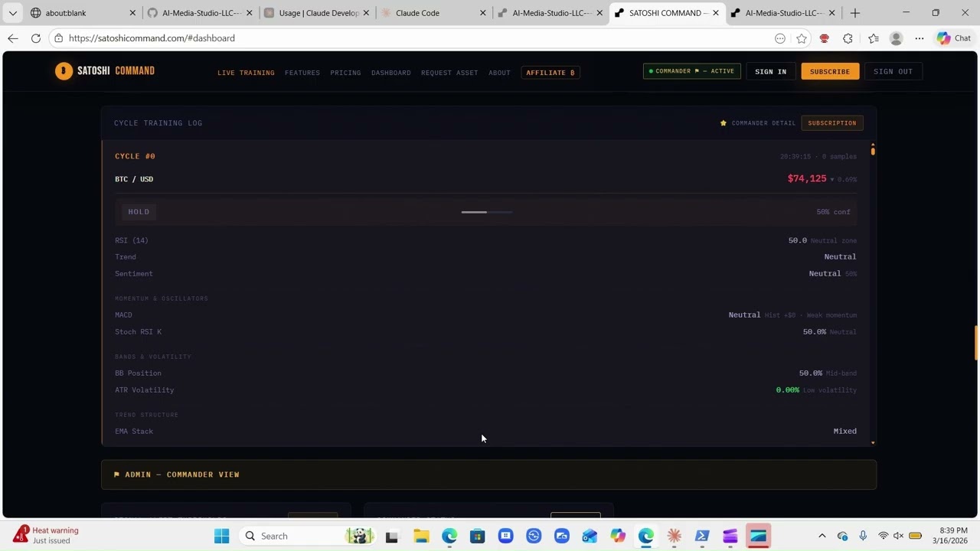Open the Heat warning weather widget
Screen dimensions: 980x551
coord(47,536)
